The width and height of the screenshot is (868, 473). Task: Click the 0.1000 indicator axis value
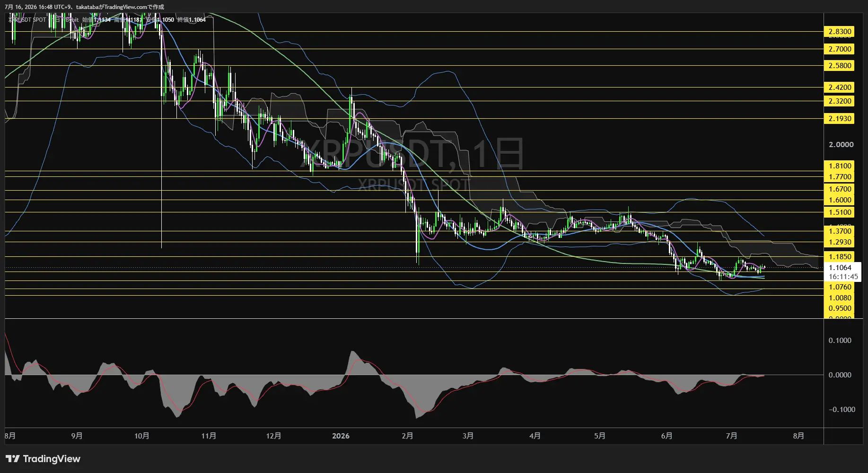tap(840, 340)
